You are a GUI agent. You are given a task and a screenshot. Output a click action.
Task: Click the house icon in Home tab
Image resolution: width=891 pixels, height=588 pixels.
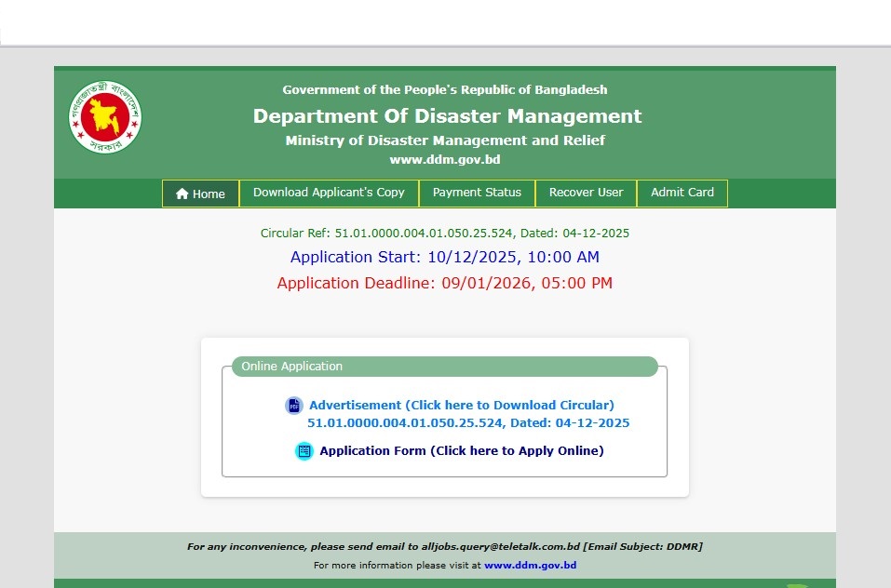182,194
